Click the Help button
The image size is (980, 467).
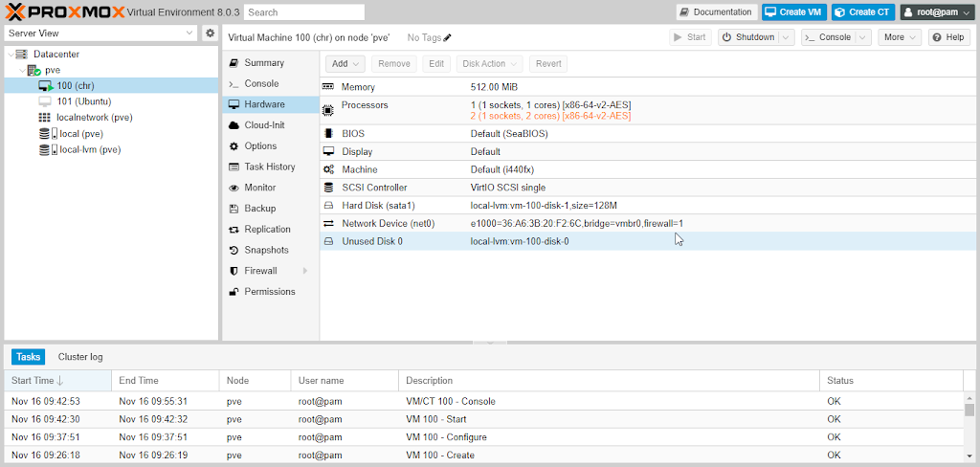(948, 37)
